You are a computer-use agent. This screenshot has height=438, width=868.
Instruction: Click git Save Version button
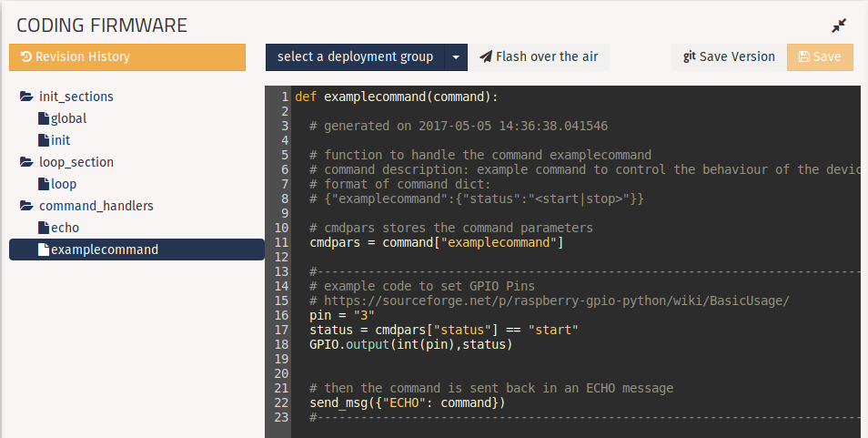click(x=729, y=56)
